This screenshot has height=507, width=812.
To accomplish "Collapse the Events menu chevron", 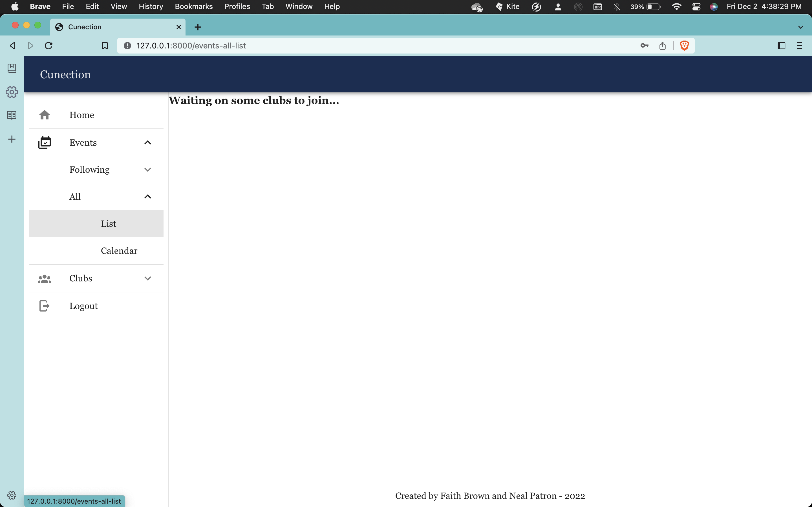I will pos(148,143).
